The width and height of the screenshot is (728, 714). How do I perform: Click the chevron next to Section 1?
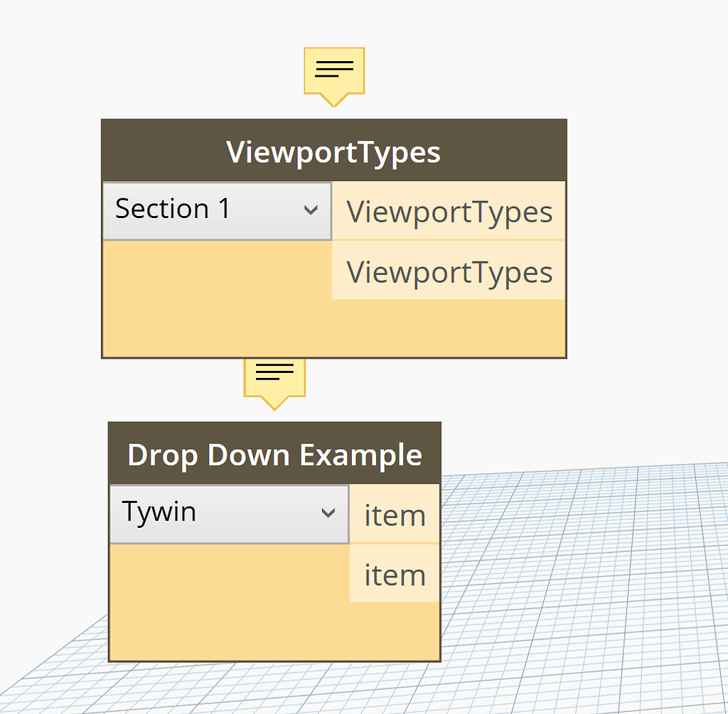click(x=311, y=210)
